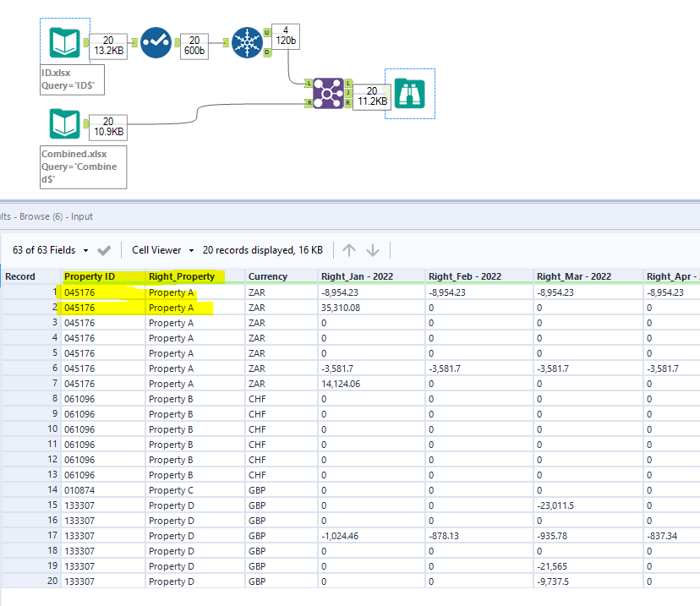Click the "4 120b" annotation above the canvas
This screenshot has height=606, width=700.
pyautogui.click(x=287, y=36)
